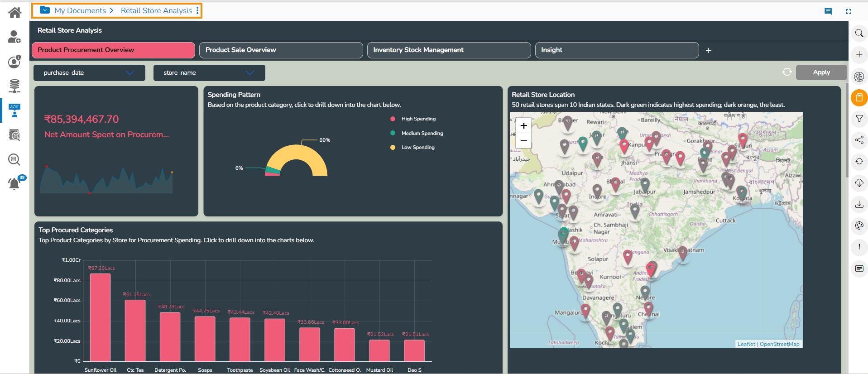Click the download icon in right toolbar
The image size is (868, 374).
tap(859, 204)
